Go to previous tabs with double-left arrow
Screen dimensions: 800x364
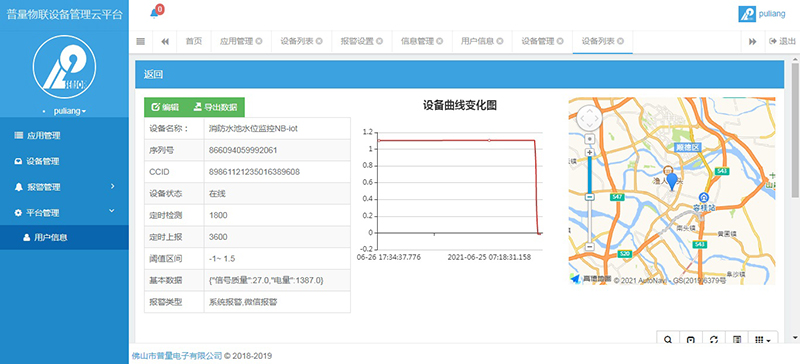pos(165,42)
